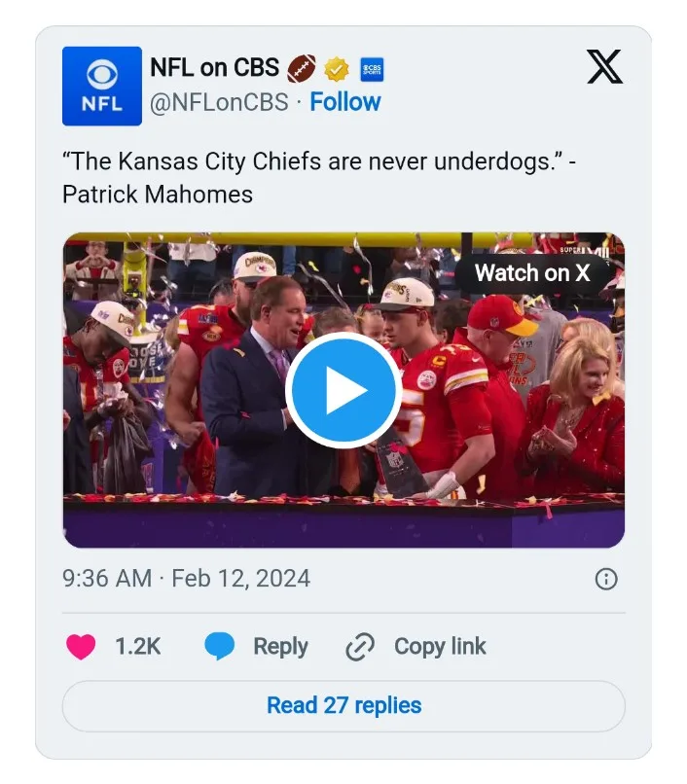Image resolution: width=687 pixels, height=784 pixels.
Task: Like the tweet with heart icon
Action: 81,647
